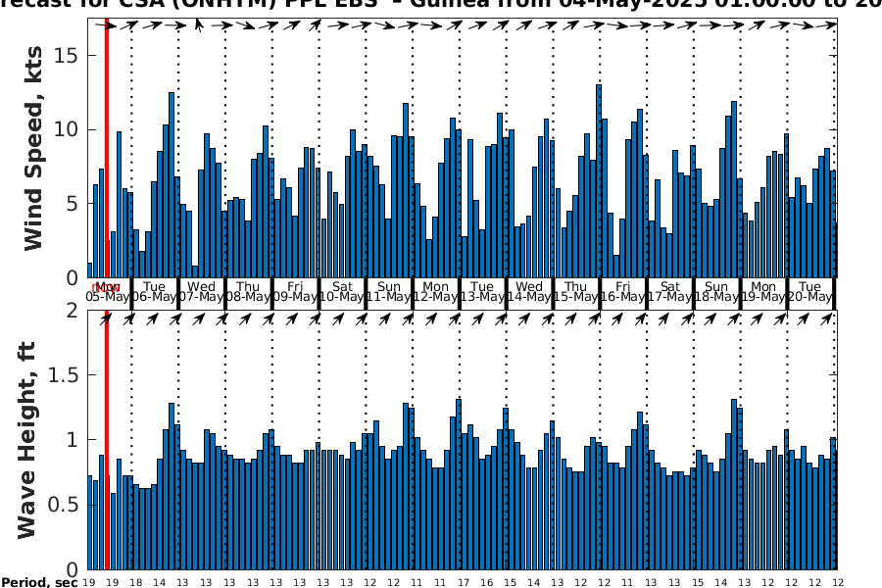The width and height of the screenshot is (882, 588).
Task: Select the 'Wed 14-May' date label
Action: pos(529,291)
